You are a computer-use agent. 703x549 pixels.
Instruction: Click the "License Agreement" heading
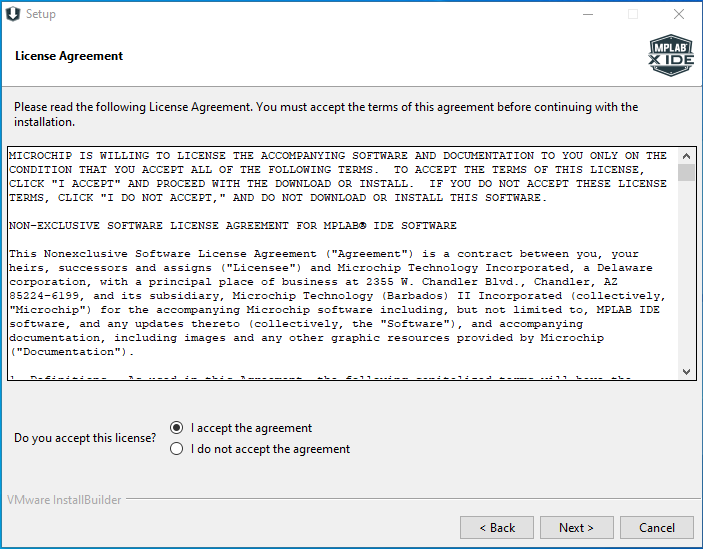[69, 56]
